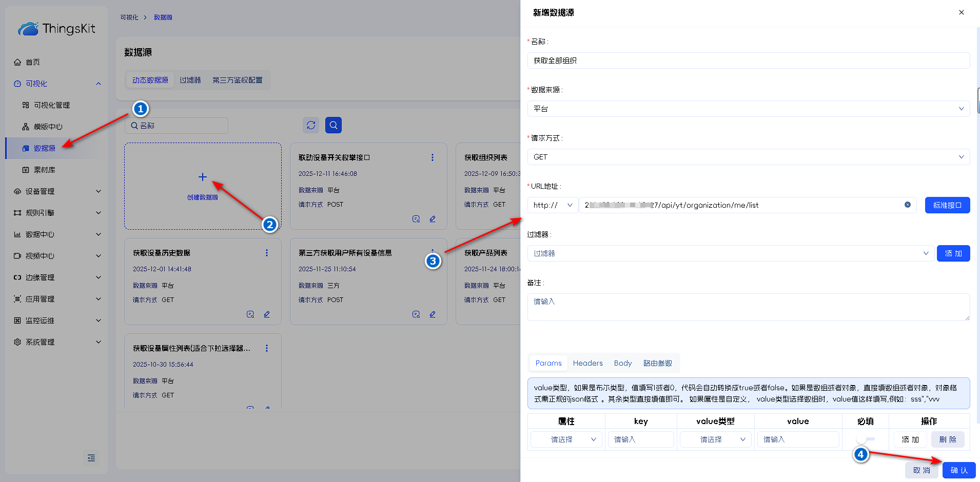Expand the 设备管理 sidebar menu

(x=56, y=191)
